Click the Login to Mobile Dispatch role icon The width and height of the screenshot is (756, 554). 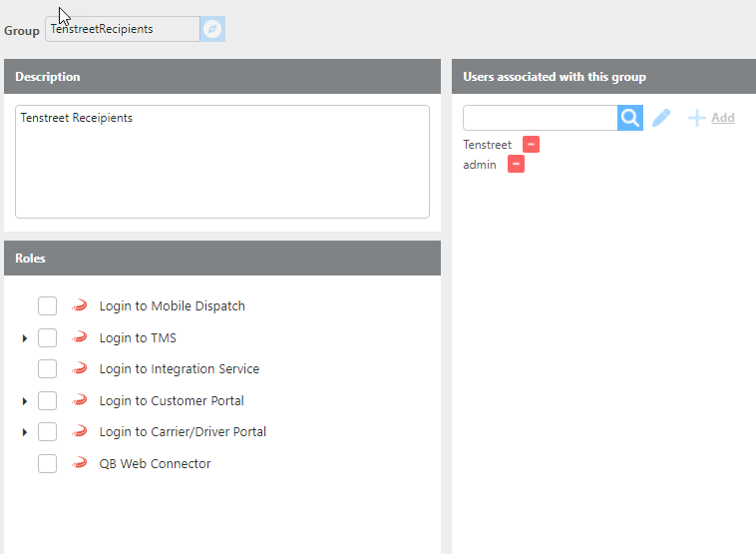coord(80,306)
